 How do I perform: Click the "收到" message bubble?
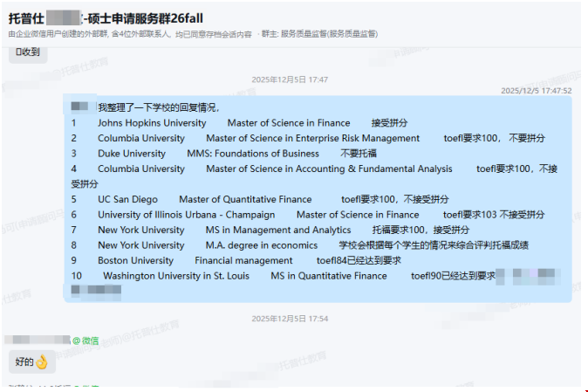point(28,52)
